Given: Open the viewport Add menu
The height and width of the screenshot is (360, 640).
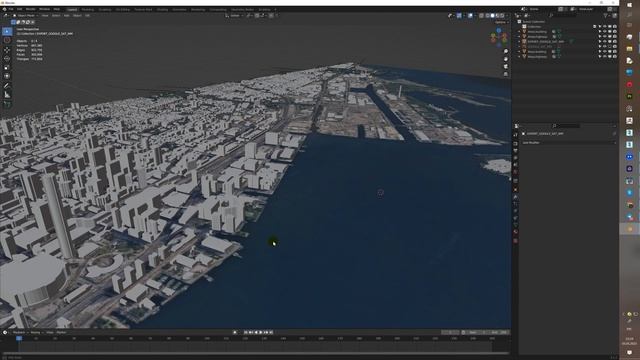Looking at the screenshot, I should [x=67, y=16].
